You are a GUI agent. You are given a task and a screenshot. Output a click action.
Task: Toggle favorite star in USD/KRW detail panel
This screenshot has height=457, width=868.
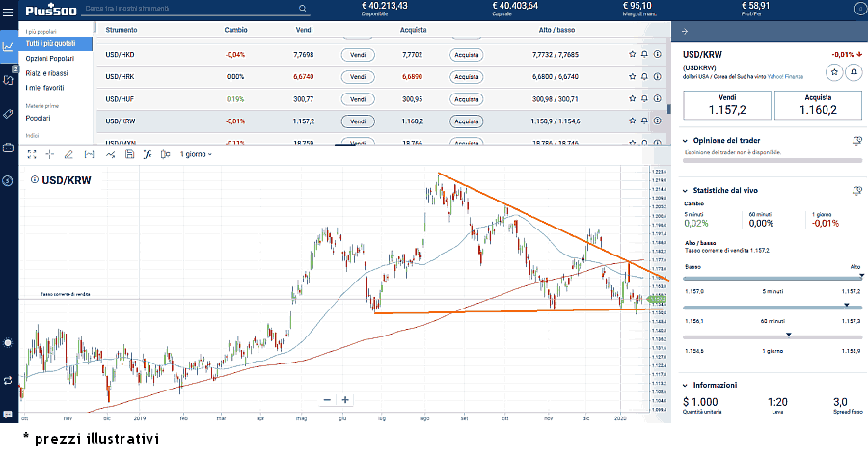click(x=834, y=72)
